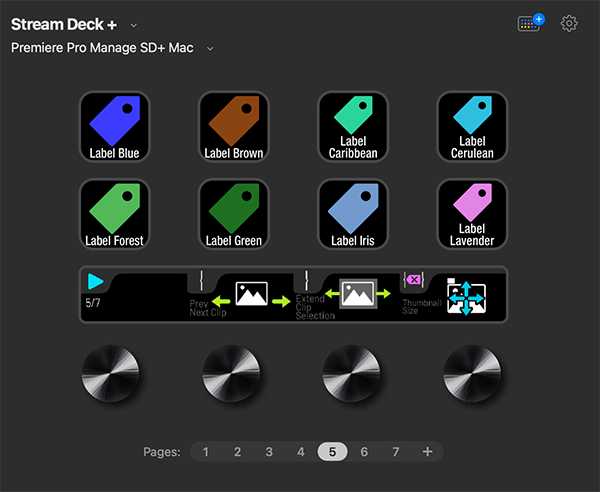
Task: Expand the Stream Deck + device dropdown
Action: pyautogui.click(x=134, y=25)
